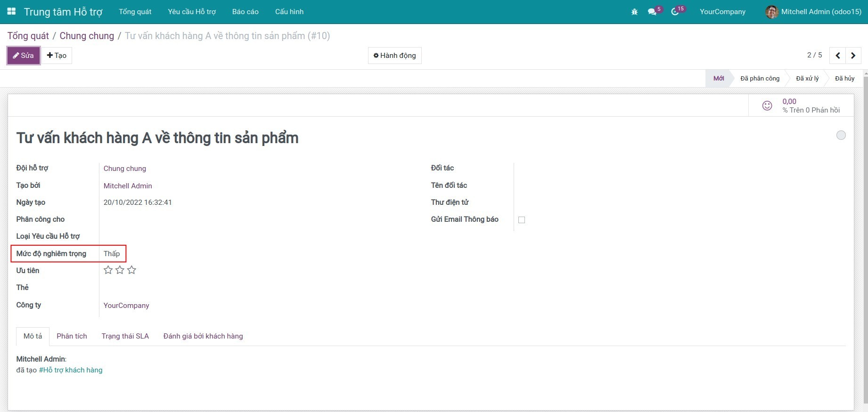Set stage to Đã phân công
This screenshot has height=412, width=868.
point(760,79)
